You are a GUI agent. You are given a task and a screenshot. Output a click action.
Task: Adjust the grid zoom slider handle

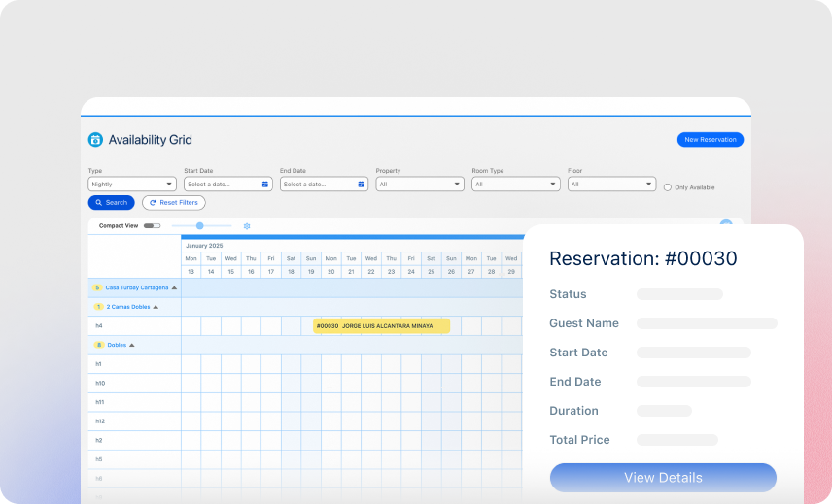[x=200, y=226]
